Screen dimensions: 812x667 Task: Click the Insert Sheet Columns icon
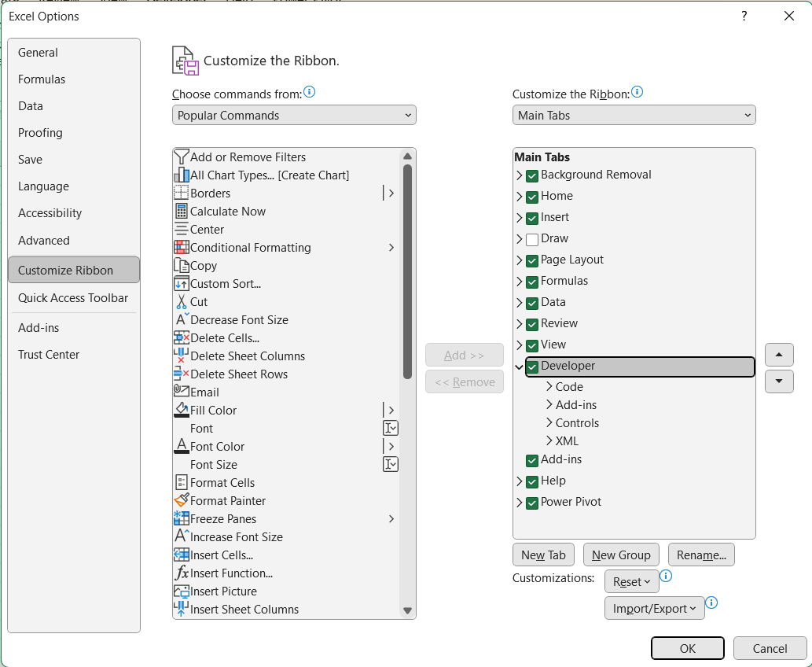[182, 609]
